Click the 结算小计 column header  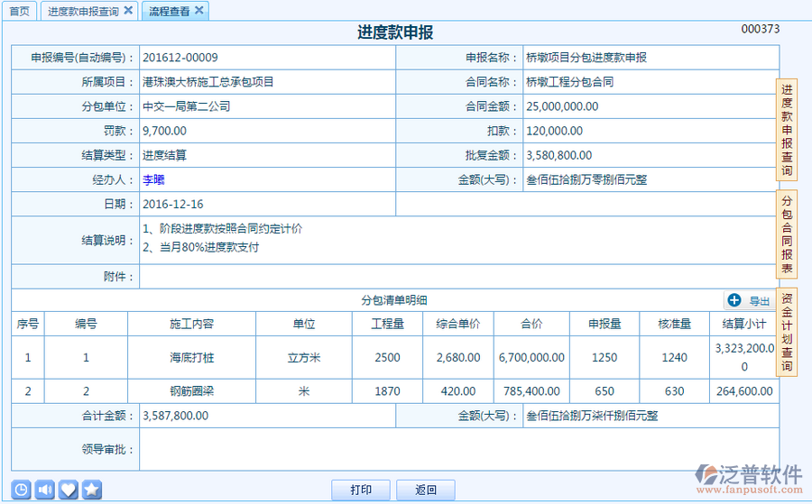[x=744, y=324]
